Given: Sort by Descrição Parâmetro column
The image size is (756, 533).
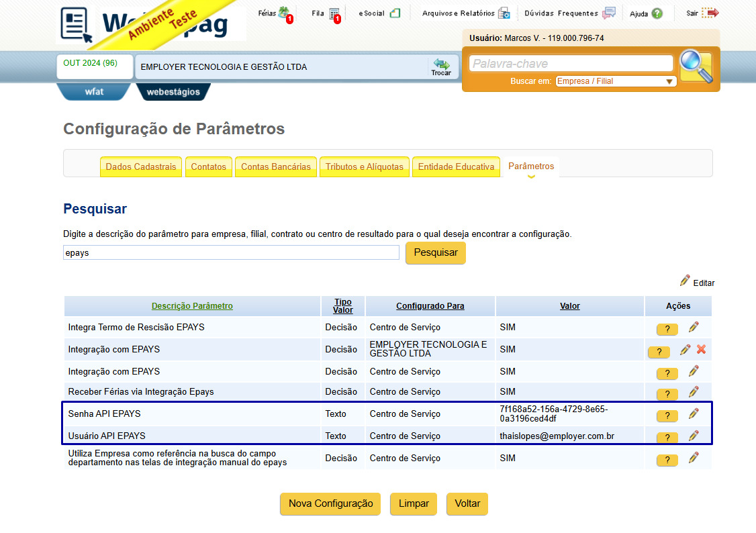Looking at the screenshot, I should 192,306.
